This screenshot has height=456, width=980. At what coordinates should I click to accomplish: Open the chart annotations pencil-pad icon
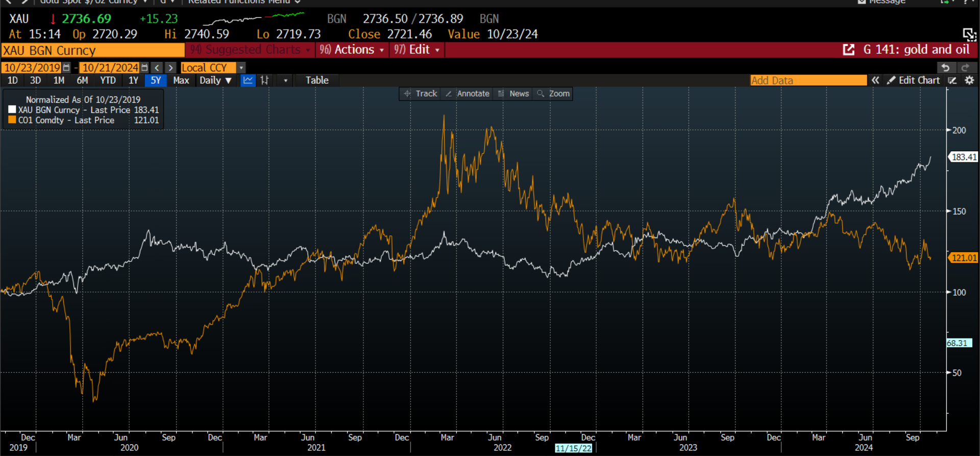pos(952,80)
